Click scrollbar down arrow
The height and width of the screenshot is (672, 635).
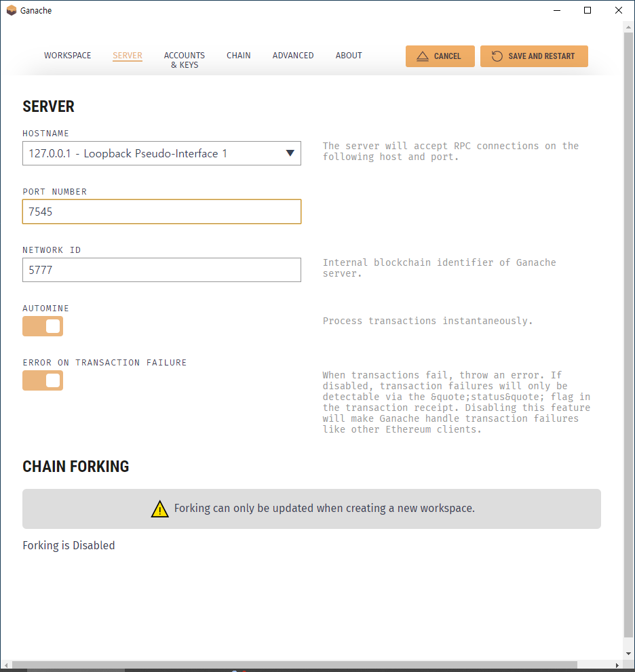pyautogui.click(x=628, y=654)
